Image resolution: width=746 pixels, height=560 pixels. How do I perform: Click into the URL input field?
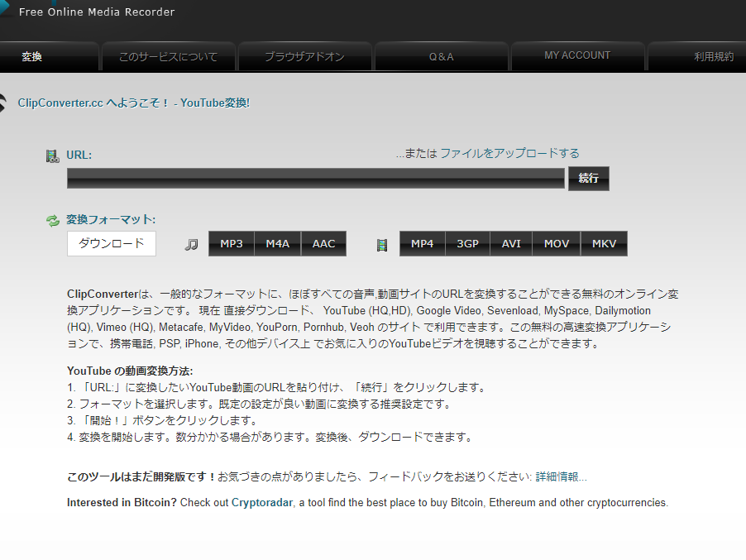[x=315, y=178]
